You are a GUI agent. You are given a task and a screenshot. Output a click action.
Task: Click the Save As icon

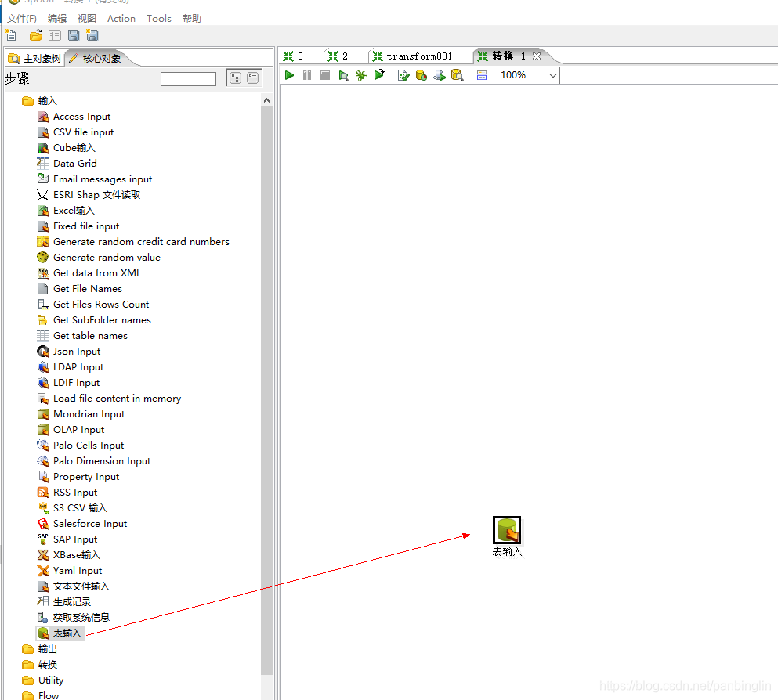pos(92,35)
